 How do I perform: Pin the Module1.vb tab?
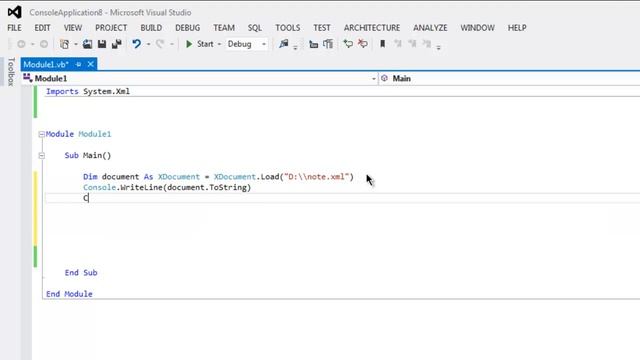(x=78, y=64)
